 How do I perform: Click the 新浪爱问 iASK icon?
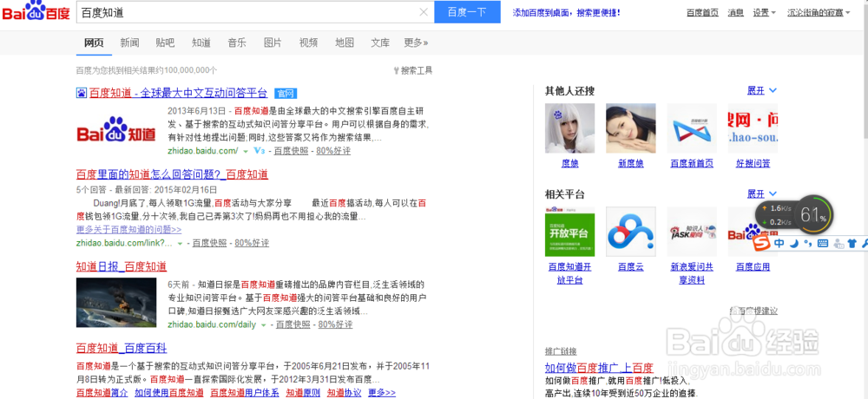click(x=692, y=232)
